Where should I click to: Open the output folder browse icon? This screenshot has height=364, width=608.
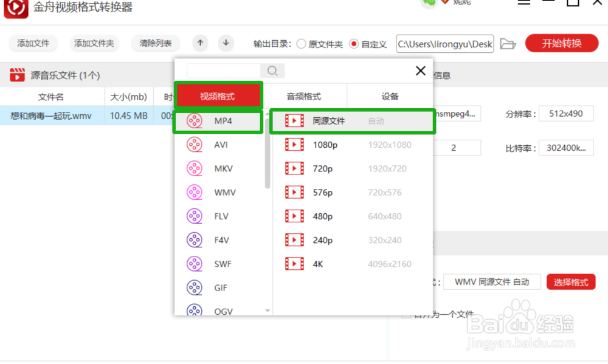(508, 44)
